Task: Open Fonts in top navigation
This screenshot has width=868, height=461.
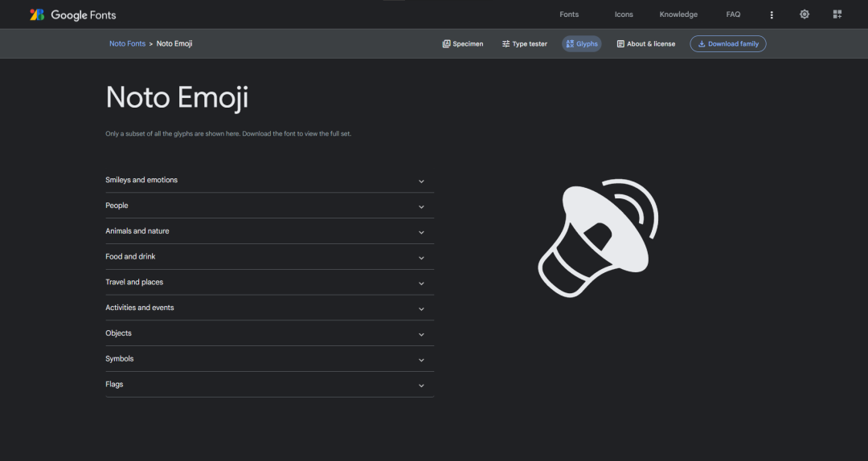Action: point(569,14)
